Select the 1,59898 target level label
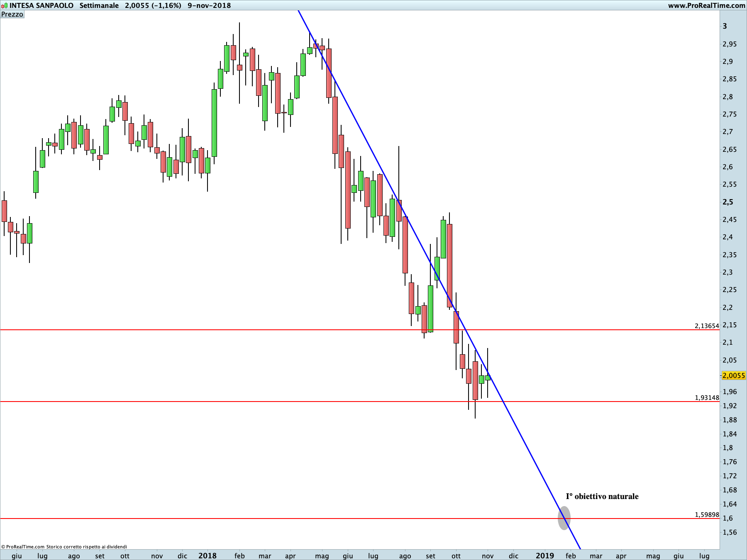The width and height of the screenshot is (747, 560). point(707,514)
